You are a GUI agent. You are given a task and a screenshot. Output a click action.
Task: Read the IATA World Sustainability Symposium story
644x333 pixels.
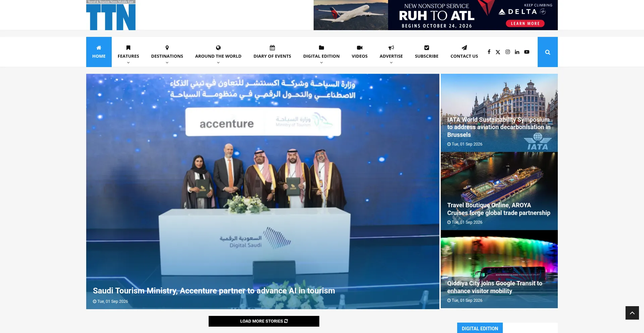point(499,127)
